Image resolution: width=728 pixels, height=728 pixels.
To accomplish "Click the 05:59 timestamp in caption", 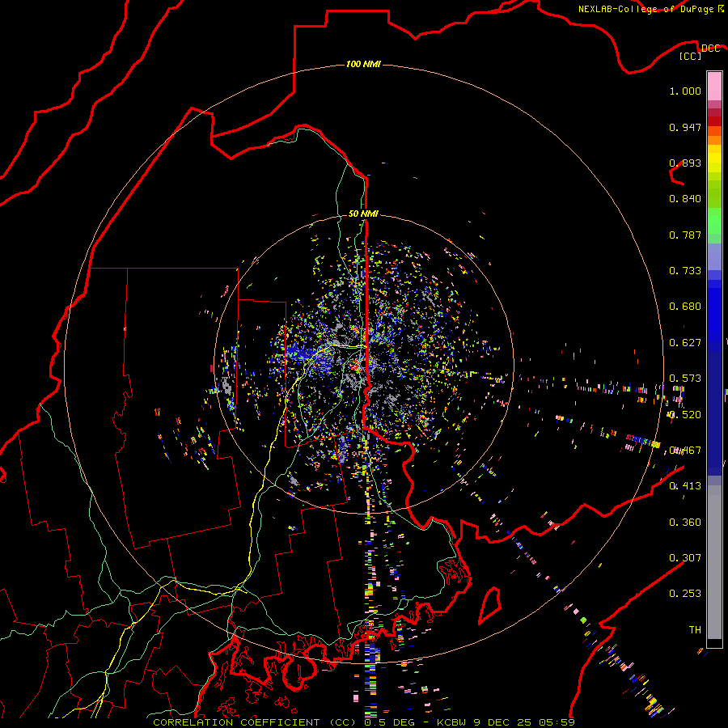I will pyautogui.click(x=557, y=722).
